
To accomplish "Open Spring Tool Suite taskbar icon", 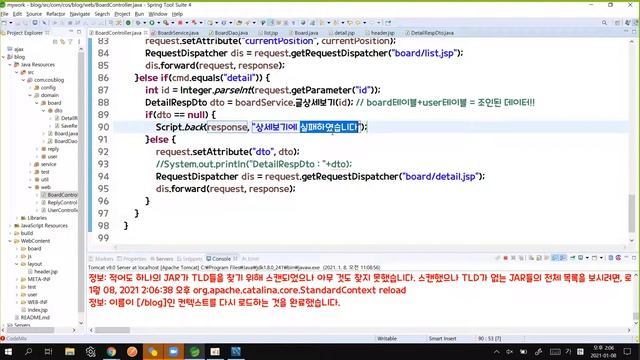I will 194,351.
